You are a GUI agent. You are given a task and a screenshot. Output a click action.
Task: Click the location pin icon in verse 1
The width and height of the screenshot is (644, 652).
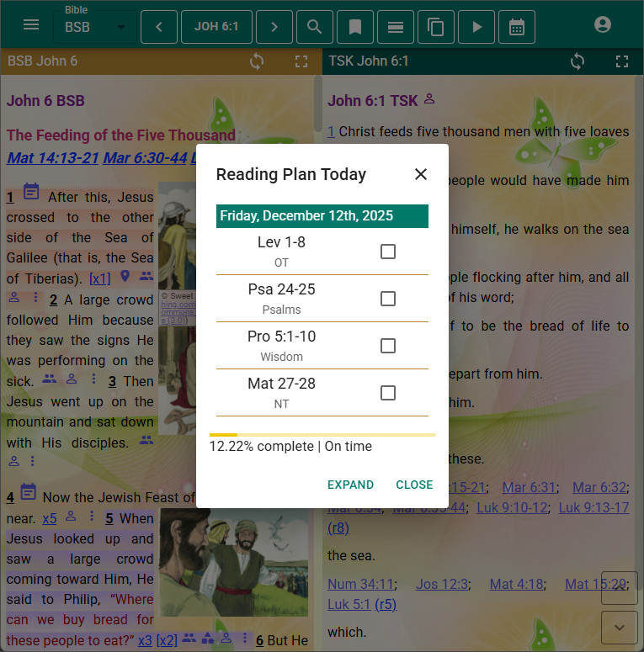[x=125, y=276]
